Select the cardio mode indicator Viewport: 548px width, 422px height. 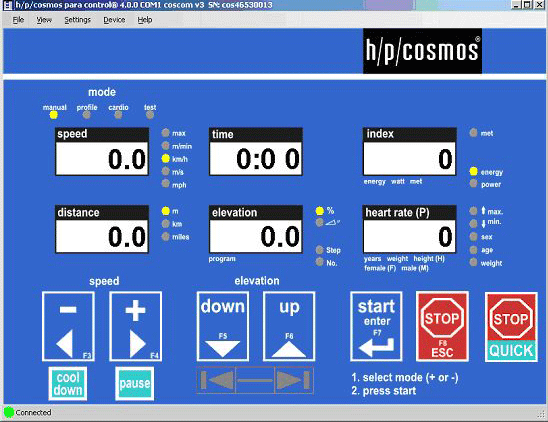[118, 115]
